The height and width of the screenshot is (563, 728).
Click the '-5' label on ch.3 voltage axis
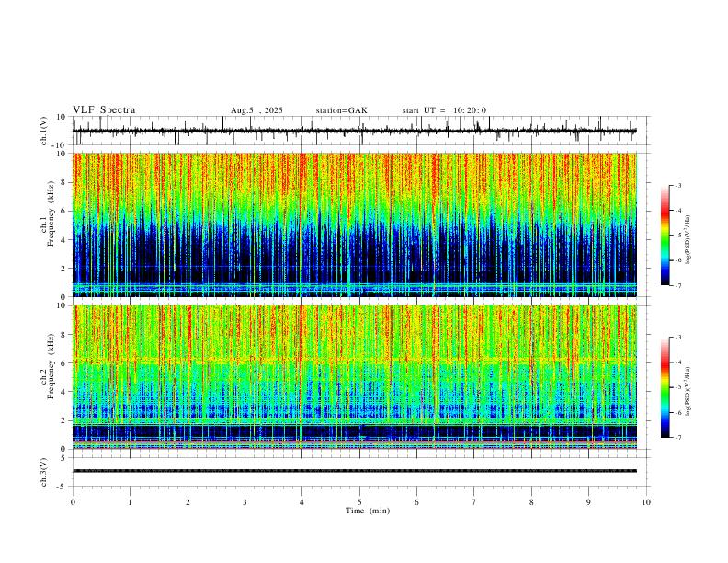63,487
